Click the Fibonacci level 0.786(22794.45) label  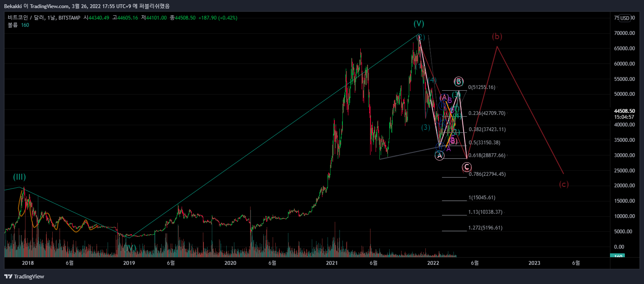point(487,174)
